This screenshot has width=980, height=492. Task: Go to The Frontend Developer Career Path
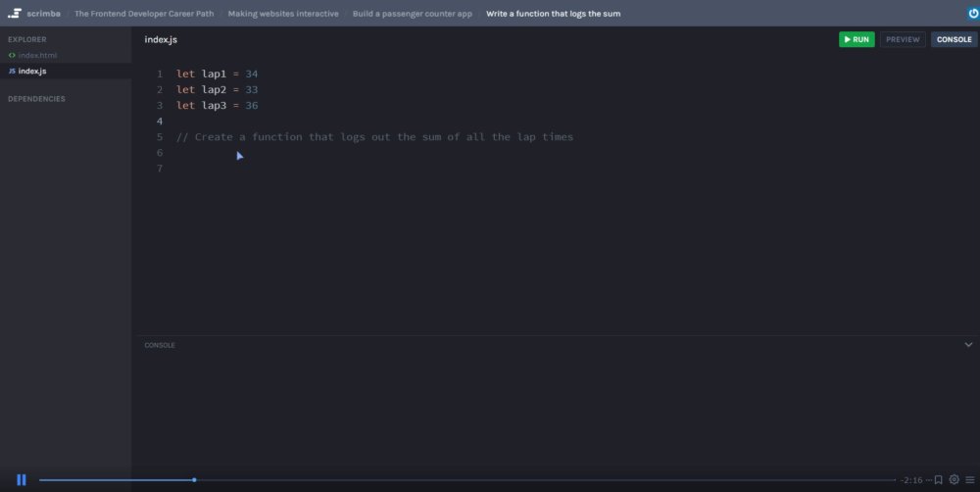[144, 13]
